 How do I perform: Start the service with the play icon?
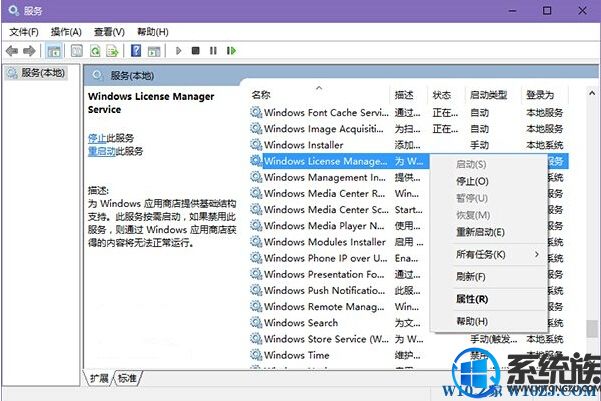tap(178, 51)
